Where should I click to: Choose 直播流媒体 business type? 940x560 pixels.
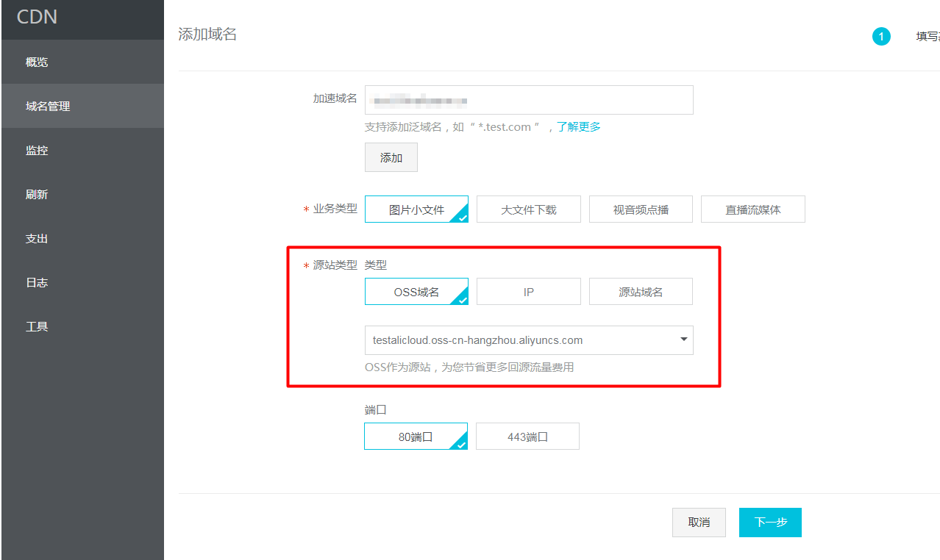coord(752,209)
